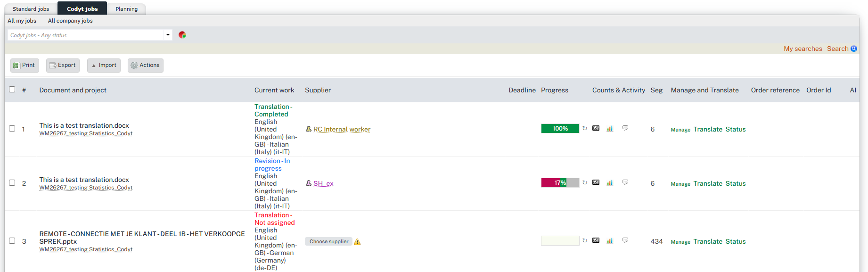The width and height of the screenshot is (868, 272).
Task: Click the magnifier icon next to Search
Action: [x=854, y=49]
